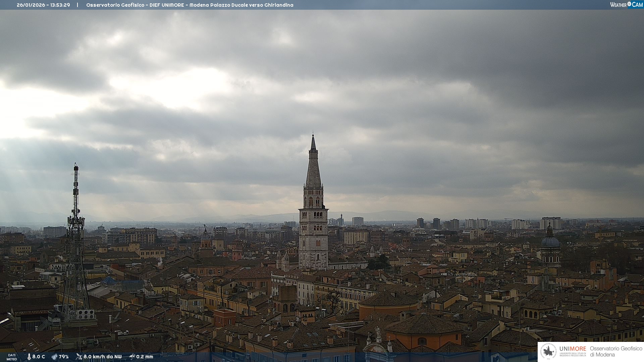Screen dimensions: 644x362
Task: Click the wind anemometer icon
Action: (x=79, y=357)
